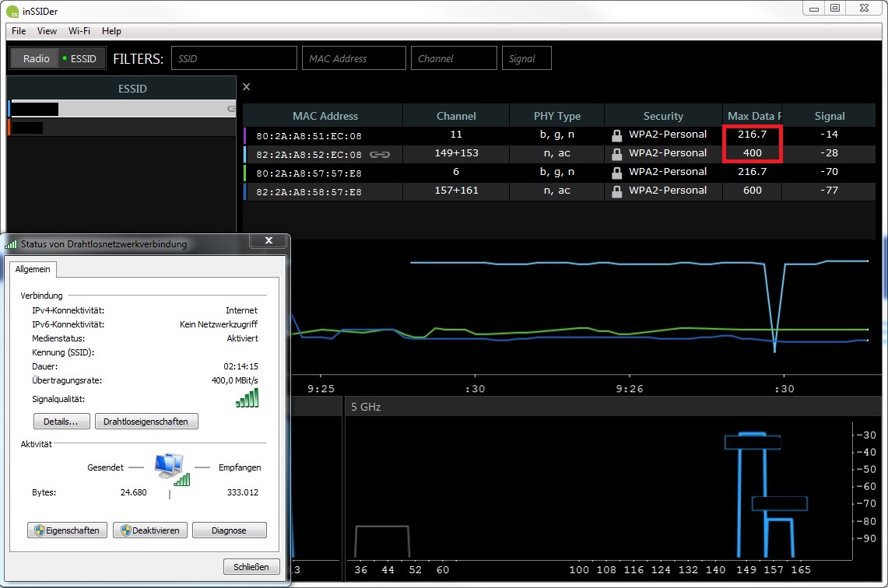Screen dimensions: 888x588
Task: Click link icon beside 82:2A:A8:52:EC:08
Action: click(380, 155)
